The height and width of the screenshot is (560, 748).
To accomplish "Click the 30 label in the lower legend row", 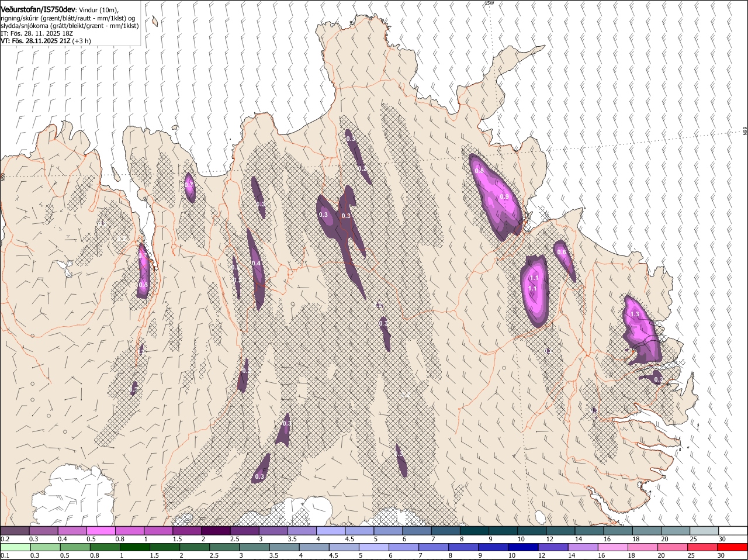I will click(x=721, y=555).
